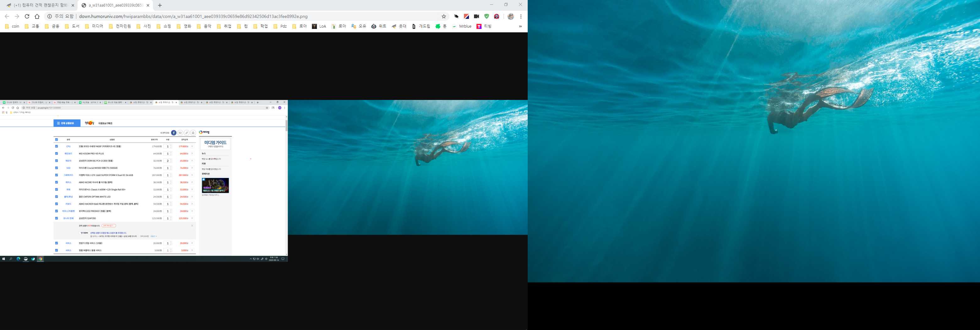Close the 컴퓨터 견적 tab
Screen dimensions: 980x330
tap(73, 5)
